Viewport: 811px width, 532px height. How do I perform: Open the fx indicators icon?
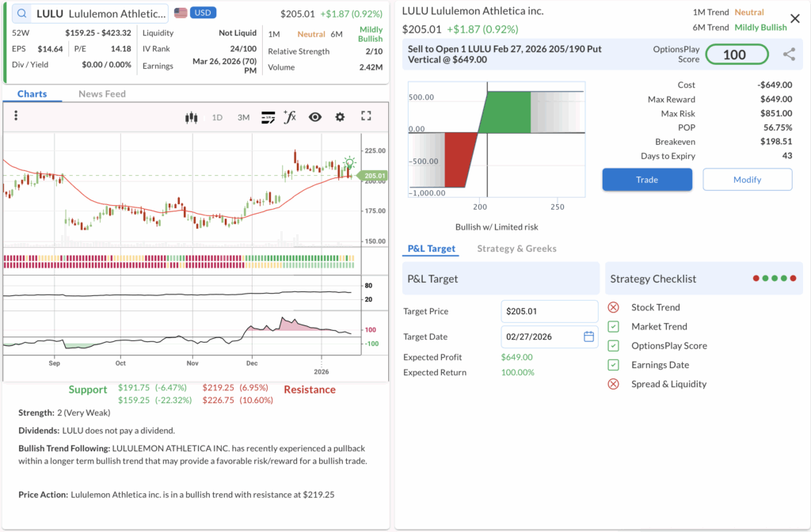pos(290,117)
